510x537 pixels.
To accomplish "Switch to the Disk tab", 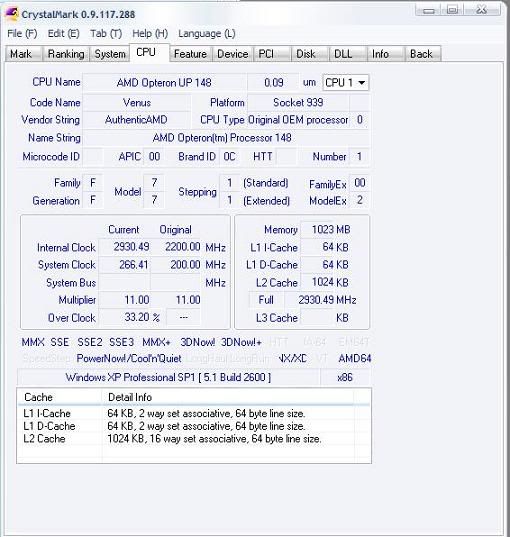I will [x=310, y=54].
